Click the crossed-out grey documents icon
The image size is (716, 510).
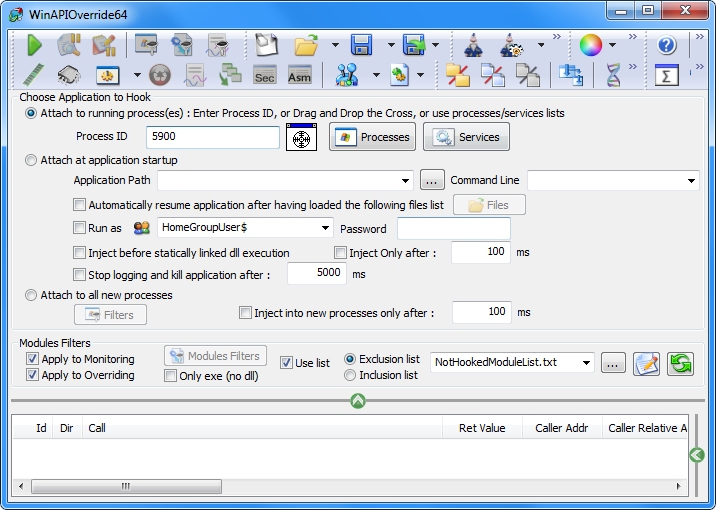528,75
